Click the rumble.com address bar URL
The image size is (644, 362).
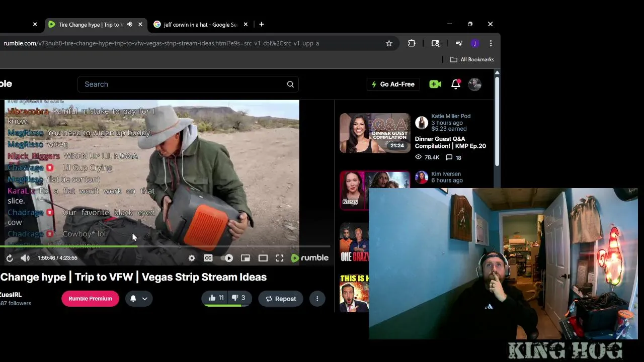161,43
